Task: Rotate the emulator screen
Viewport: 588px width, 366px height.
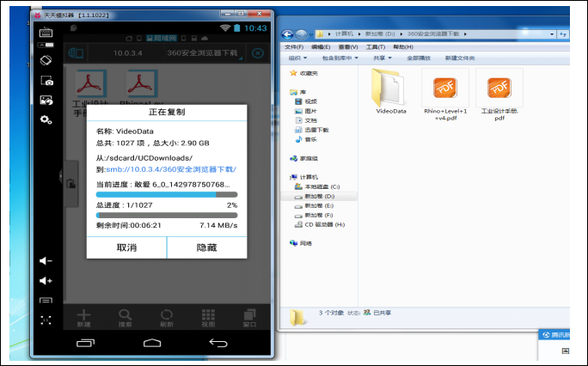Action: click(46, 60)
